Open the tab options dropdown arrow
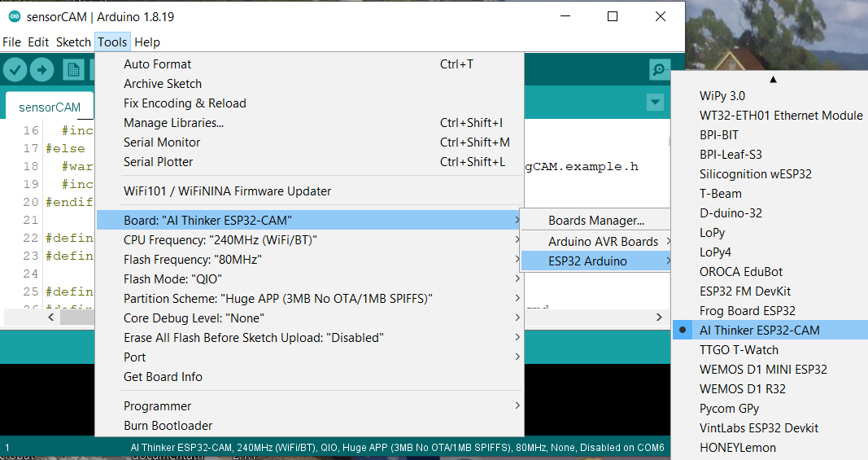 click(655, 103)
